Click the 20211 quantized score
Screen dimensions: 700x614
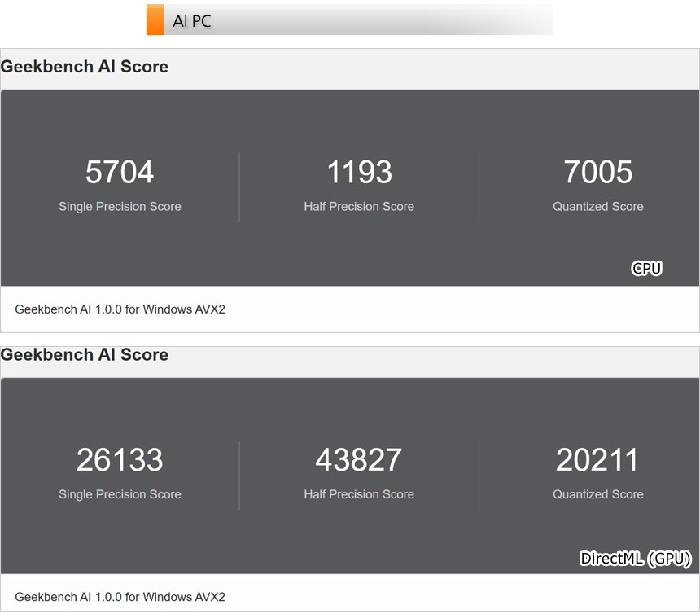(597, 460)
